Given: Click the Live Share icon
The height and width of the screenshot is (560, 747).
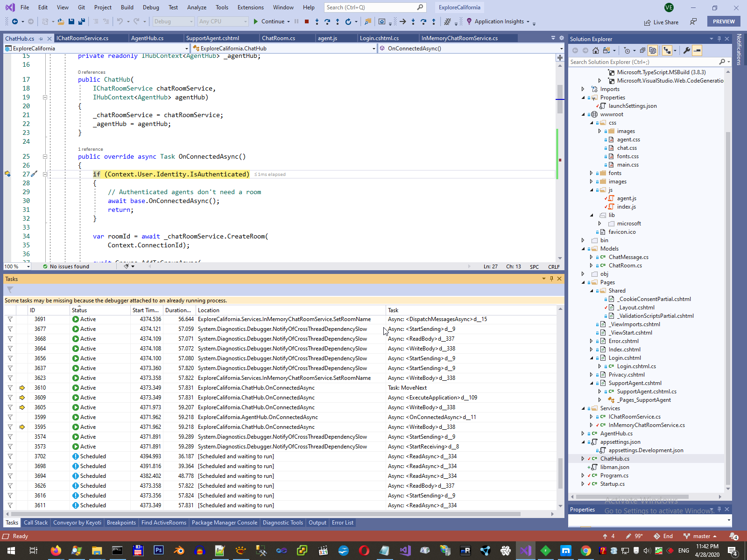Looking at the screenshot, I should tap(647, 22).
